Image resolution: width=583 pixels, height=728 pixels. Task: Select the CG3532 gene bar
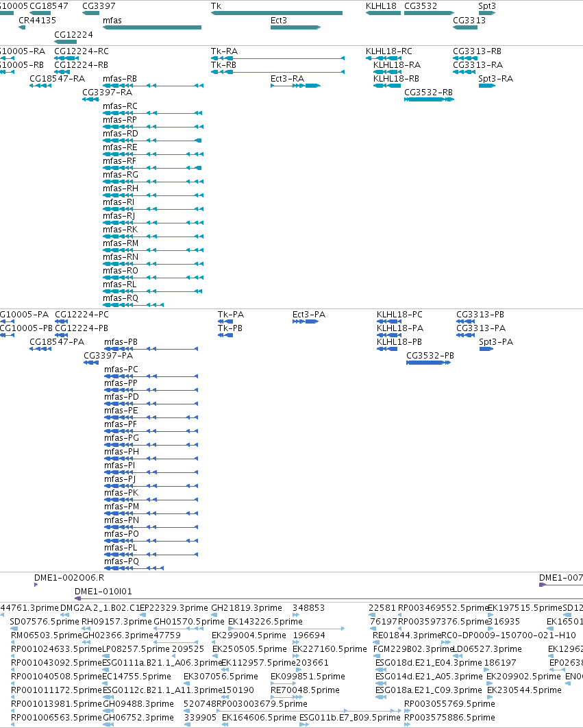(429, 13)
